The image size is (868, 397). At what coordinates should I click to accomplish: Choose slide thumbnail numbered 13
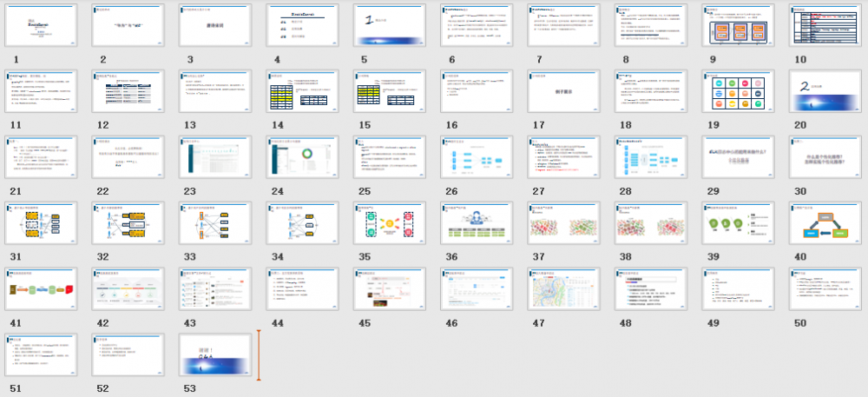pyautogui.click(x=215, y=91)
